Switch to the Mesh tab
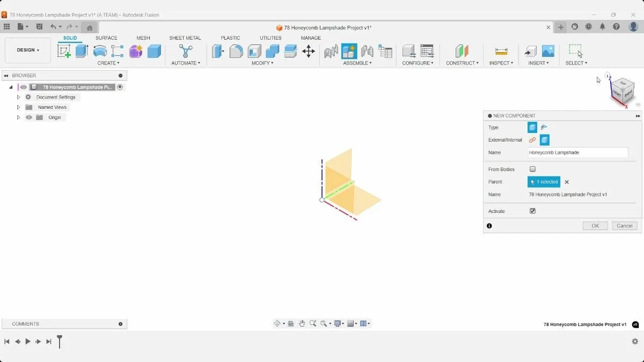This screenshot has width=644, height=362. (x=143, y=38)
